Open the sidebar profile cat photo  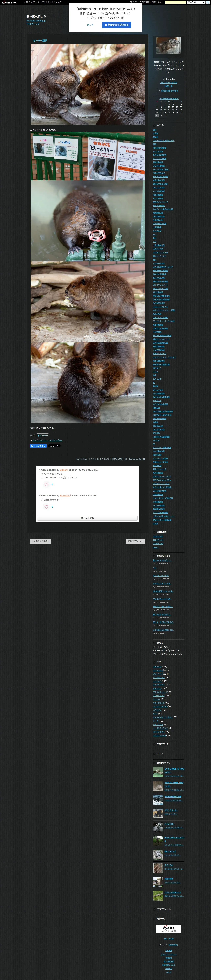pyautogui.click(x=169, y=46)
